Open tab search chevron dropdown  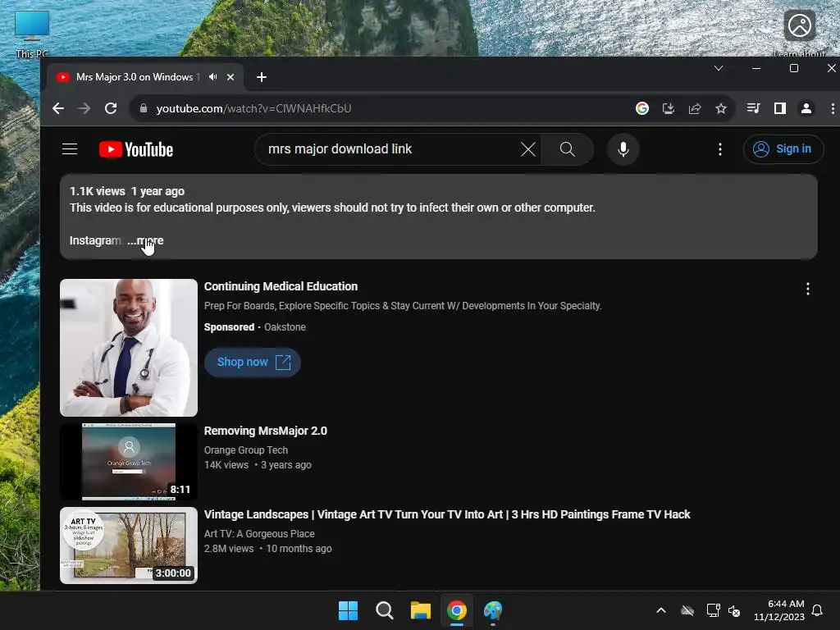719,69
